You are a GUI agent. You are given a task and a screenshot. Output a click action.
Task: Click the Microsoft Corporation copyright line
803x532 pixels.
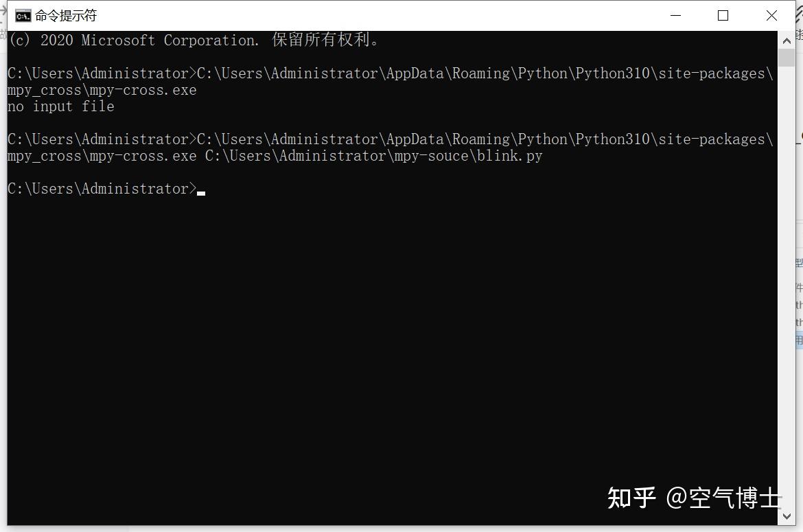click(192, 40)
